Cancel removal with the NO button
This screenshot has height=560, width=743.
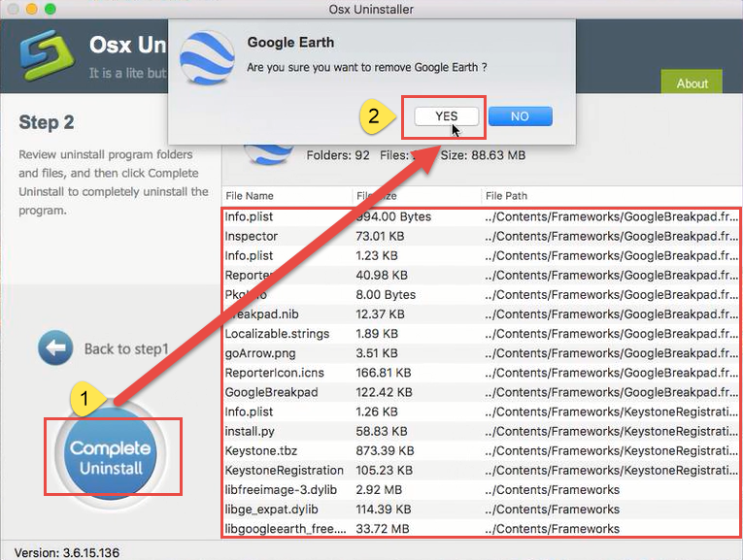[520, 116]
